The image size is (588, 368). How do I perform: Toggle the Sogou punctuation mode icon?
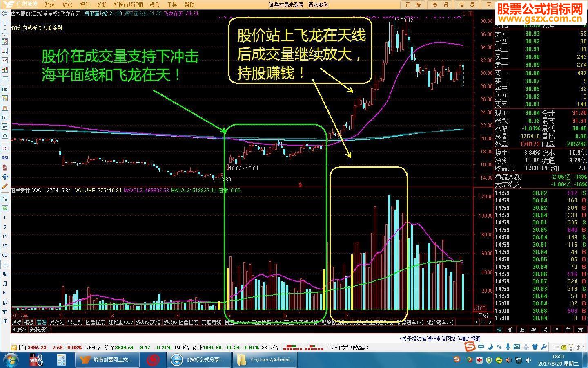tap(499, 347)
